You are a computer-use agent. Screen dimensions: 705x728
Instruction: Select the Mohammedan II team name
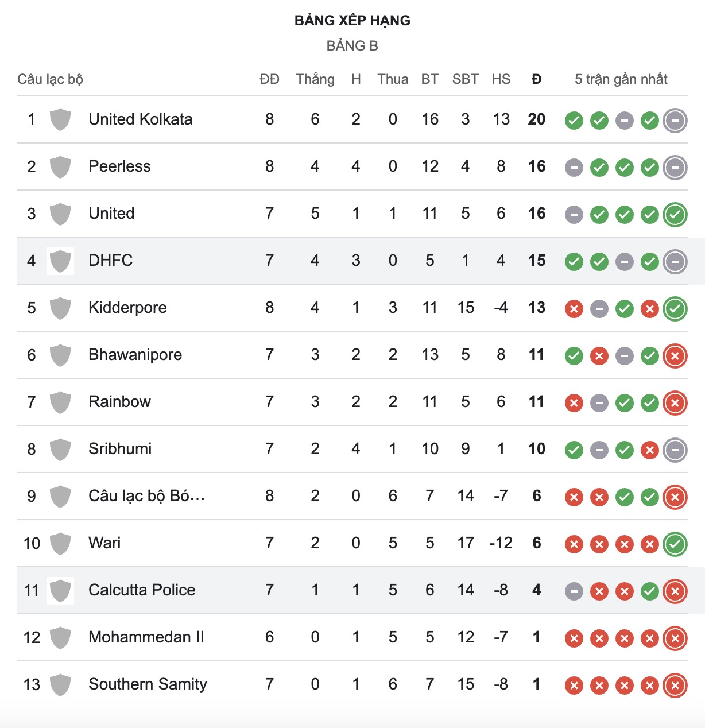[146, 637]
